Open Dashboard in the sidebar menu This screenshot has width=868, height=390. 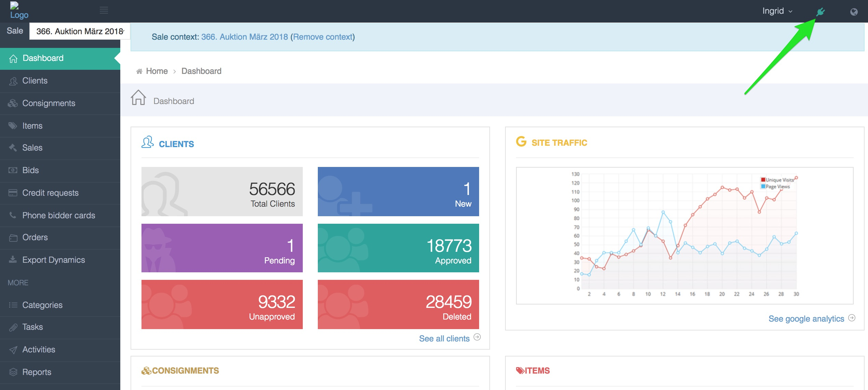click(60, 58)
